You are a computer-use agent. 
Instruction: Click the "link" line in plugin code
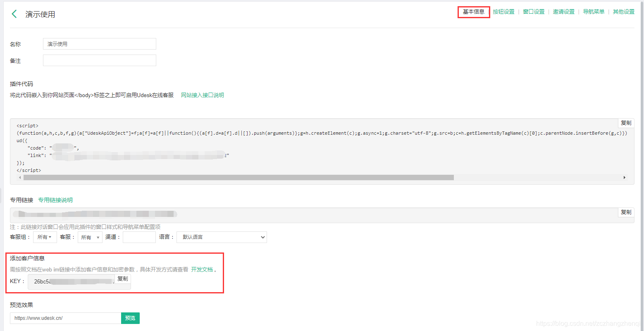[x=128, y=155]
